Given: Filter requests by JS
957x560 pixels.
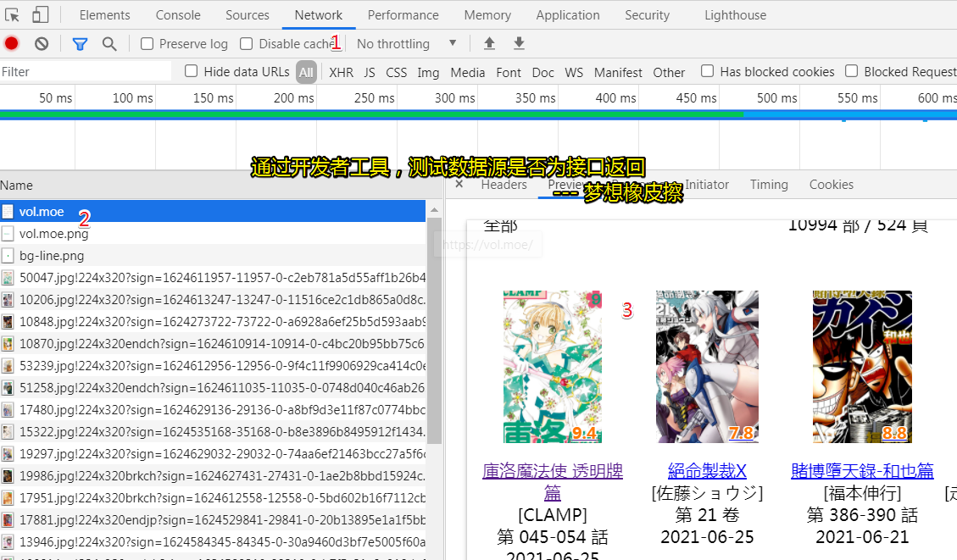Looking at the screenshot, I should pos(370,73).
